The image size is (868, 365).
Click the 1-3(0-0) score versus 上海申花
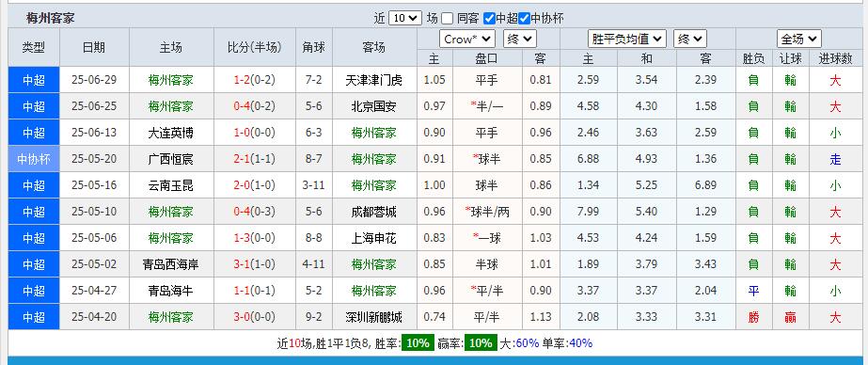click(x=255, y=238)
